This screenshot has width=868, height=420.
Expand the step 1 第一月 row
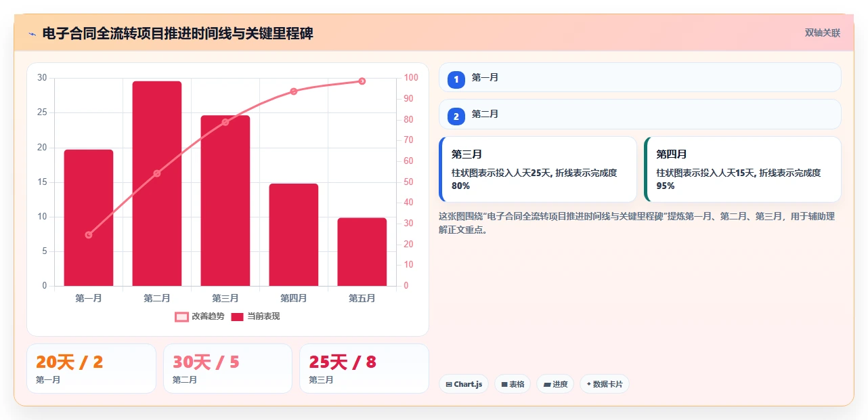pyautogui.click(x=640, y=77)
